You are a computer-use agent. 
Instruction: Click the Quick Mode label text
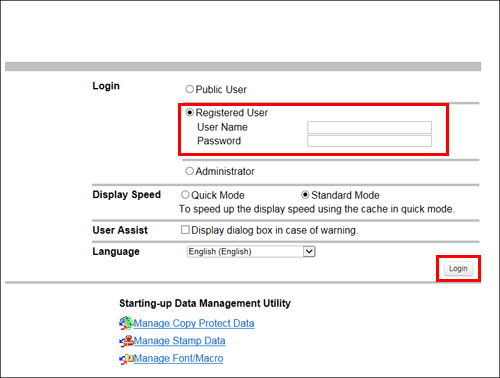[218, 195]
